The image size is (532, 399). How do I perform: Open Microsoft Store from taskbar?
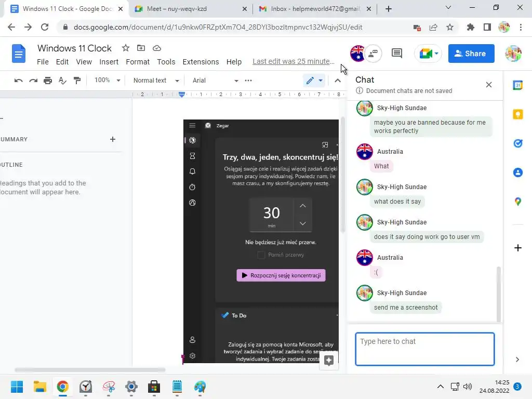click(154, 387)
